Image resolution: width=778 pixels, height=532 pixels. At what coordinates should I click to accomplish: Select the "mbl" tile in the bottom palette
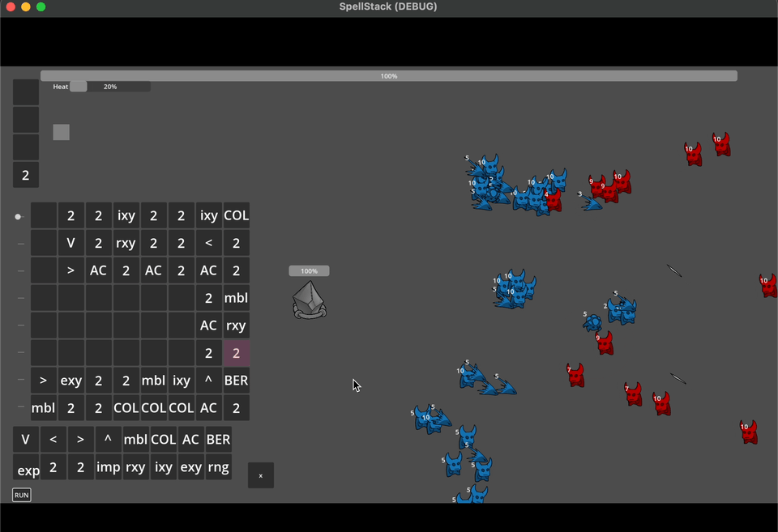pos(135,439)
